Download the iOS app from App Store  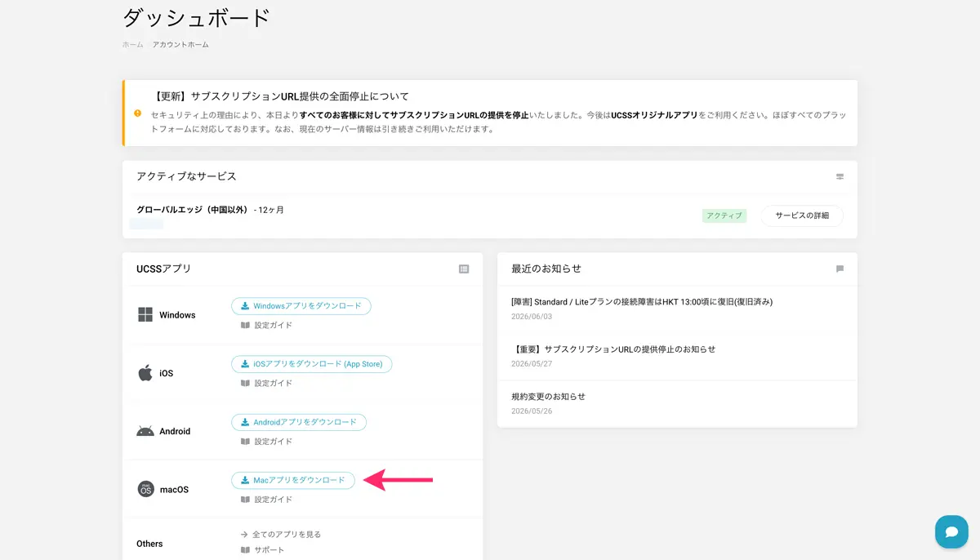pos(312,364)
